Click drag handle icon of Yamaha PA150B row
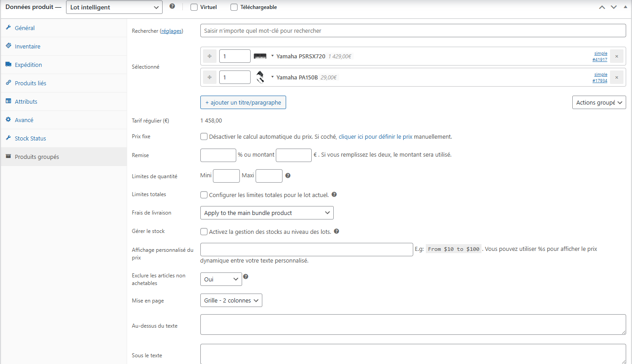This screenshot has height=364, width=632. click(x=209, y=77)
